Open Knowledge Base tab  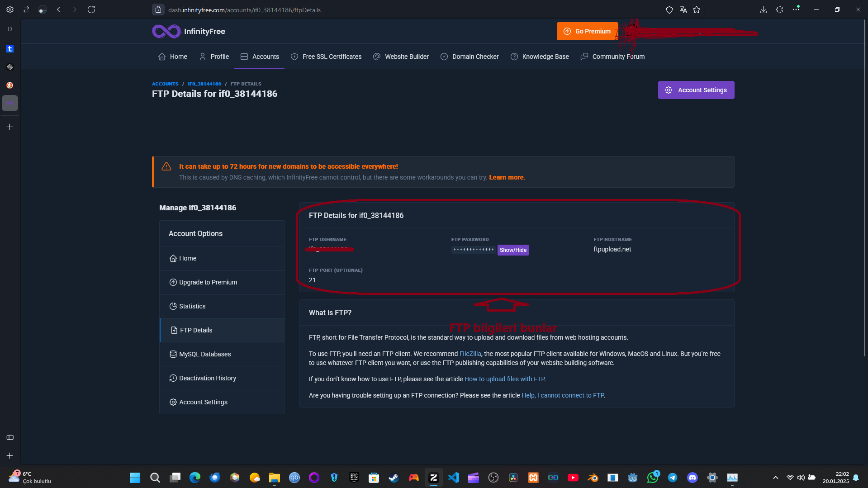[540, 57]
